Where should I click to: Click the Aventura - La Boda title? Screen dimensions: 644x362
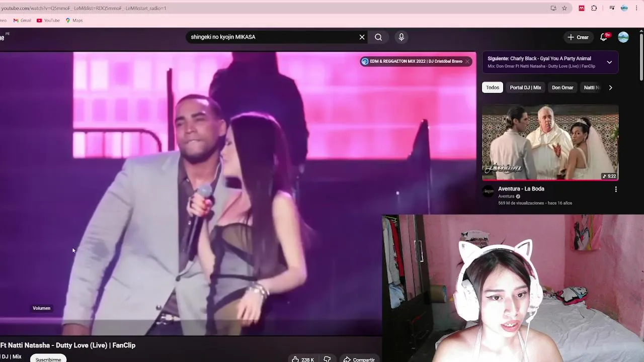(x=521, y=189)
